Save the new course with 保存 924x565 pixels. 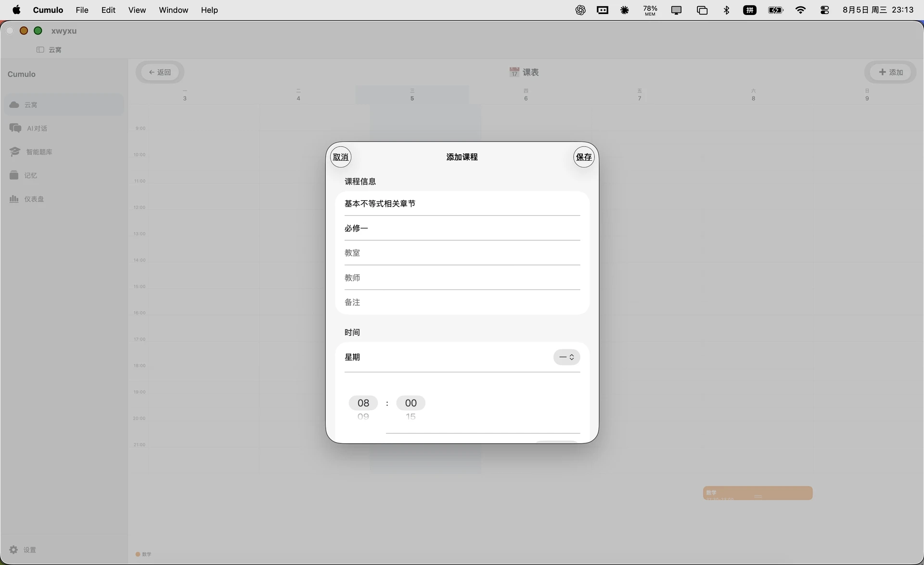(584, 157)
